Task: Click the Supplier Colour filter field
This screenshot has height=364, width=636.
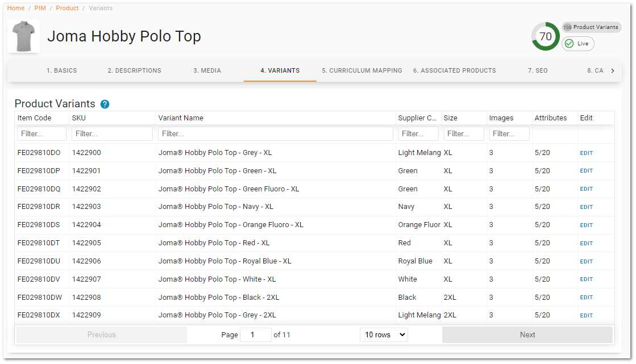Action: 418,134
